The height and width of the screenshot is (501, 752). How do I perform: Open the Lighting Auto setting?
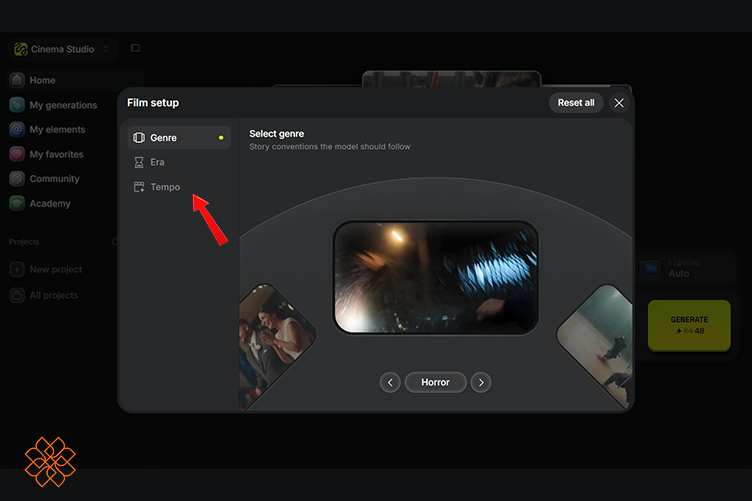(686, 268)
